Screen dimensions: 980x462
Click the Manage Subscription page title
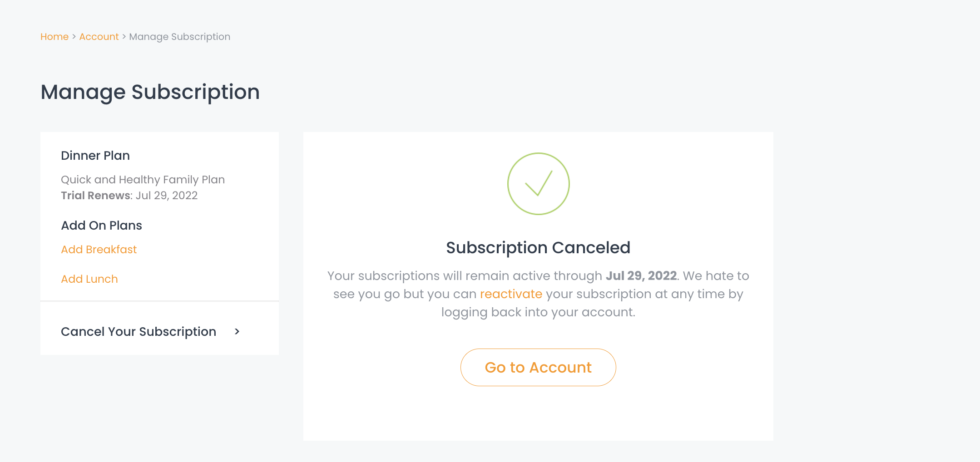(150, 92)
